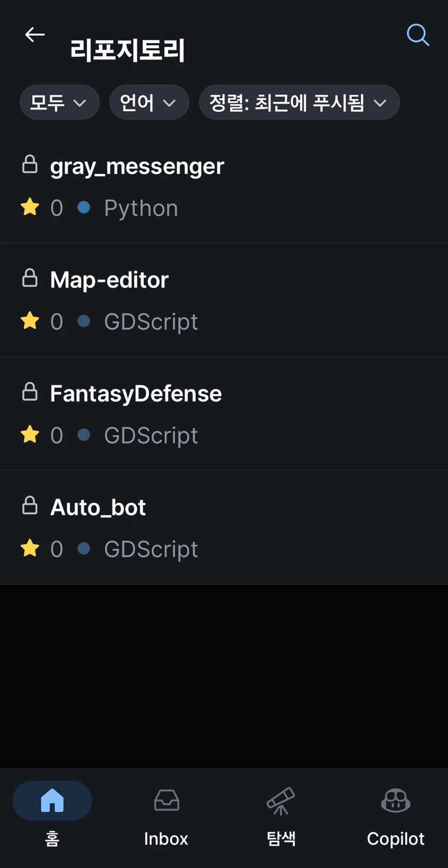Expand the 언어 language filter dropdown

[149, 102]
